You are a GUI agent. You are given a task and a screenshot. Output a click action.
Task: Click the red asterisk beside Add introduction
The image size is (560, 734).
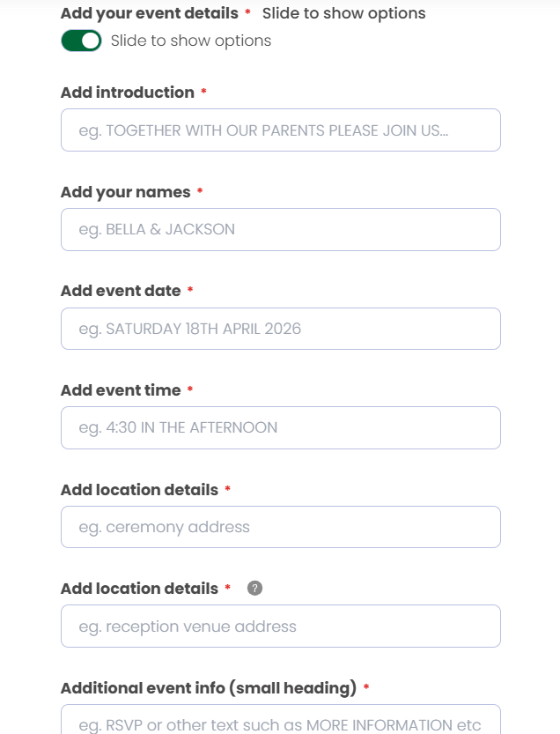pos(203,93)
